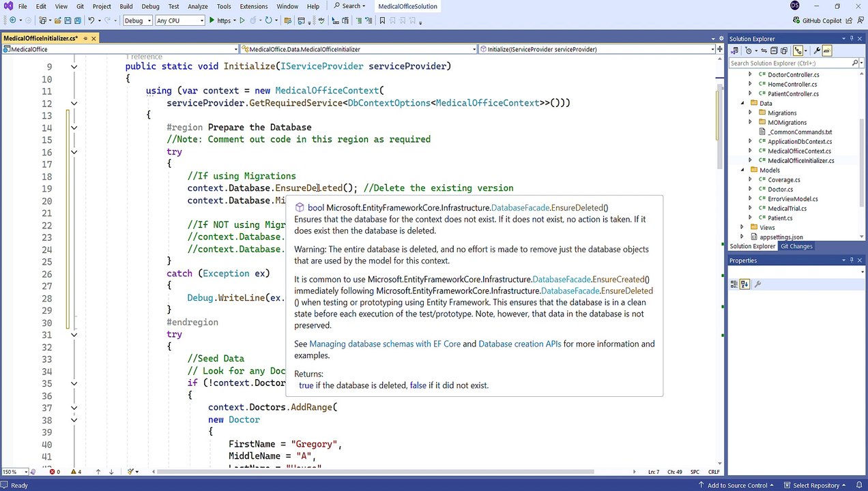868x491 pixels.
Task: Click Show All Files icon in Solution Explorer
Action: pos(784,50)
